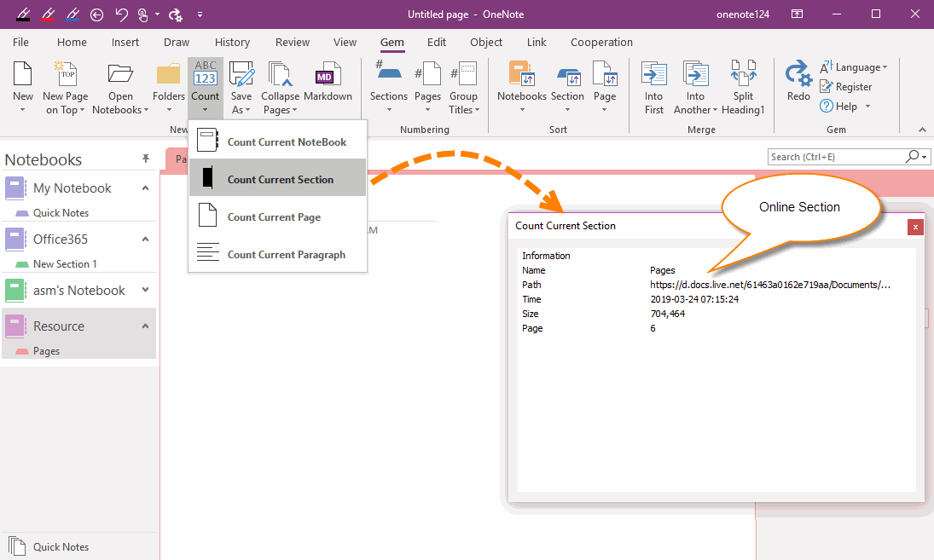This screenshot has width=934, height=560.
Task: Expand asm's Notebook in the sidebar
Action: [145, 290]
